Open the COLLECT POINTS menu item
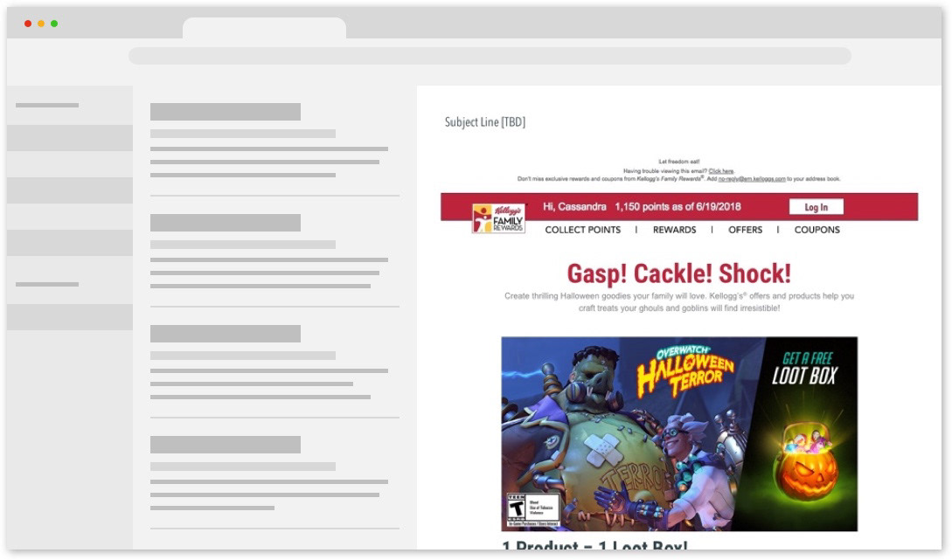 tap(583, 230)
